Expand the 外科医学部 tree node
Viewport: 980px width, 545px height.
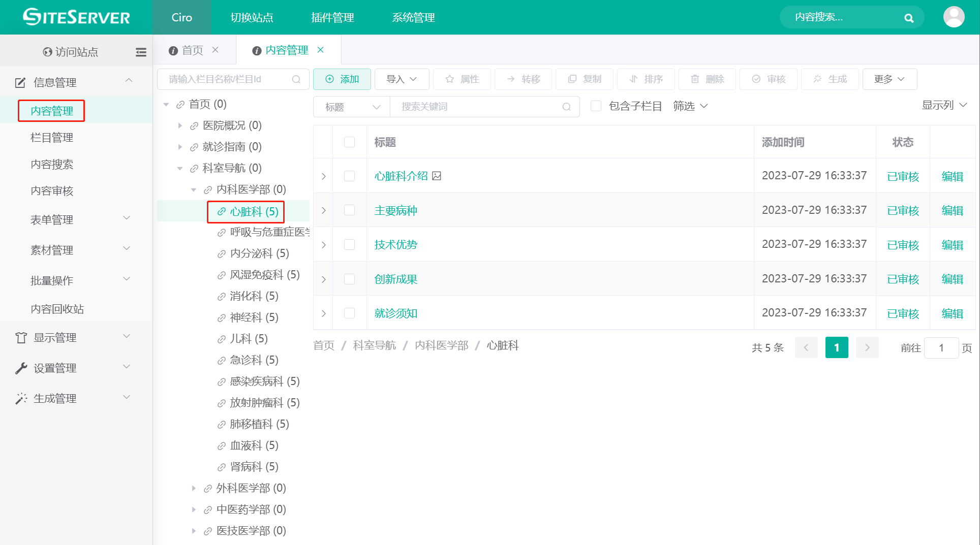click(x=194, y=488)
